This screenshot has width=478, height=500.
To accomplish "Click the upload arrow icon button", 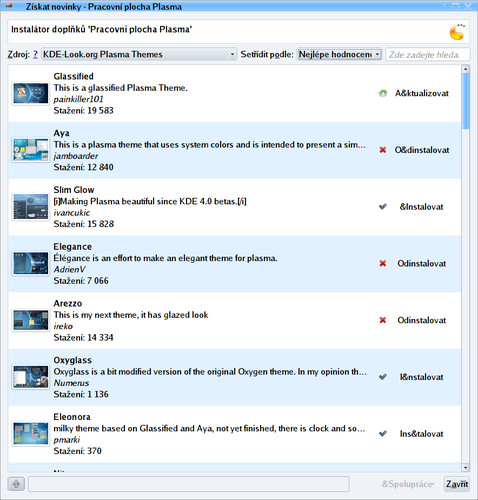I will tap(16, 484).
